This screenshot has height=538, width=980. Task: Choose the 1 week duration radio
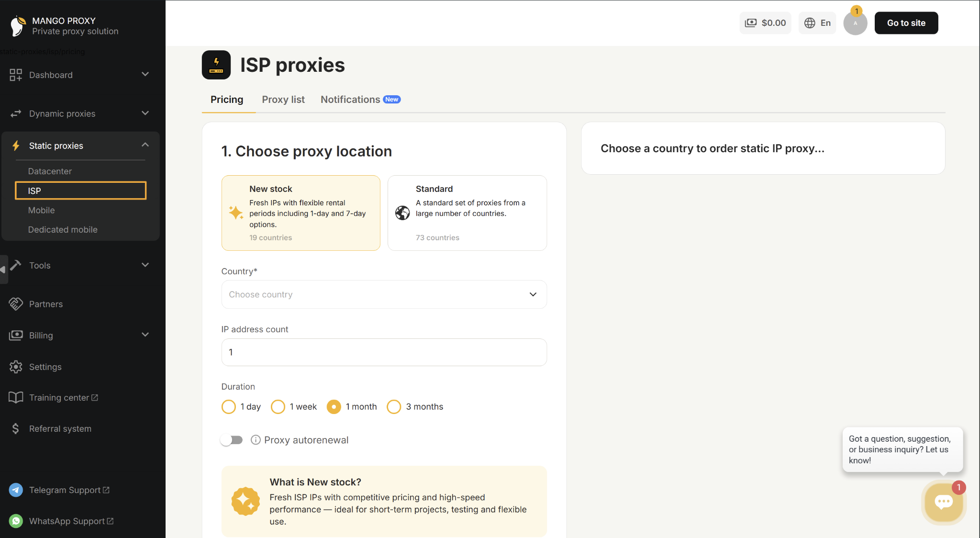click(278, 407)
